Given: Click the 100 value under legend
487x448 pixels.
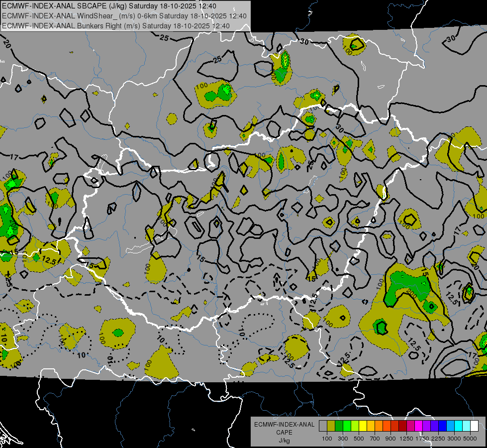Looking at the screenshot, I should coord(327,439).
